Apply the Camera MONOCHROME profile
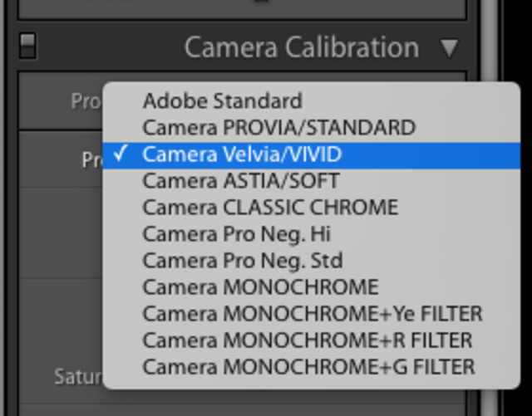532x416 pixels. [260, 287]
